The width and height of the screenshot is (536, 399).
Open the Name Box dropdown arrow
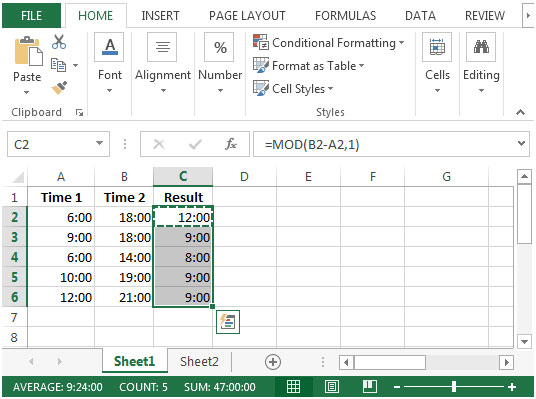(x=99, y=143)
